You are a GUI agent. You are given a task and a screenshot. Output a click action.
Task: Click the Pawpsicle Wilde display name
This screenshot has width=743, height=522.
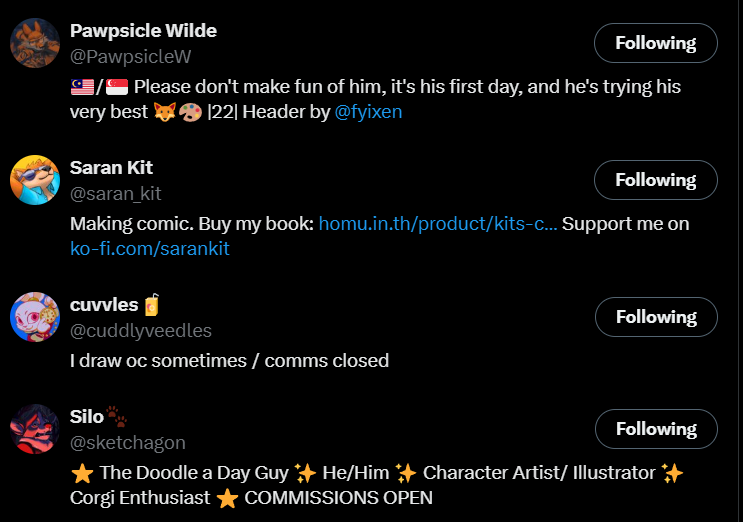pos(143,31)
